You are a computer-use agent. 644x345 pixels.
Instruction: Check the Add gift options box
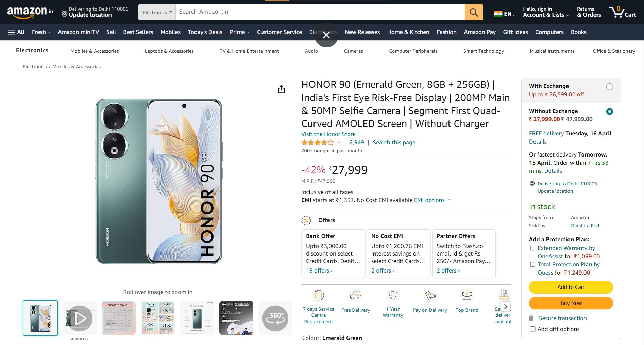pyautogui.click(x=532, y=329)
